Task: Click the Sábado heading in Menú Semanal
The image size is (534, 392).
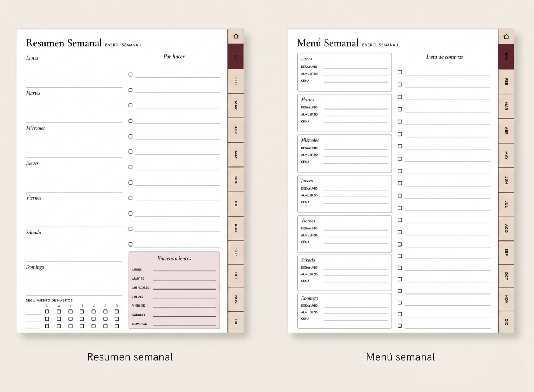Action: coord(308,260)
